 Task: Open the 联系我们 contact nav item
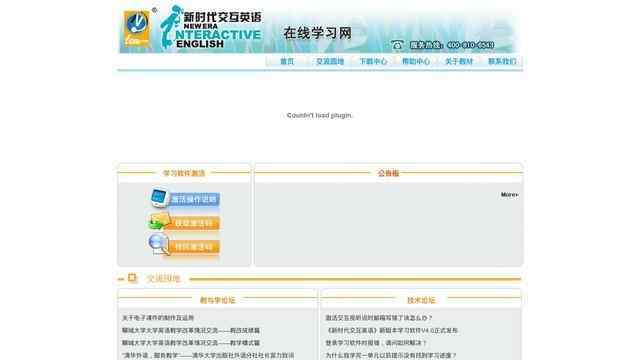502,61
